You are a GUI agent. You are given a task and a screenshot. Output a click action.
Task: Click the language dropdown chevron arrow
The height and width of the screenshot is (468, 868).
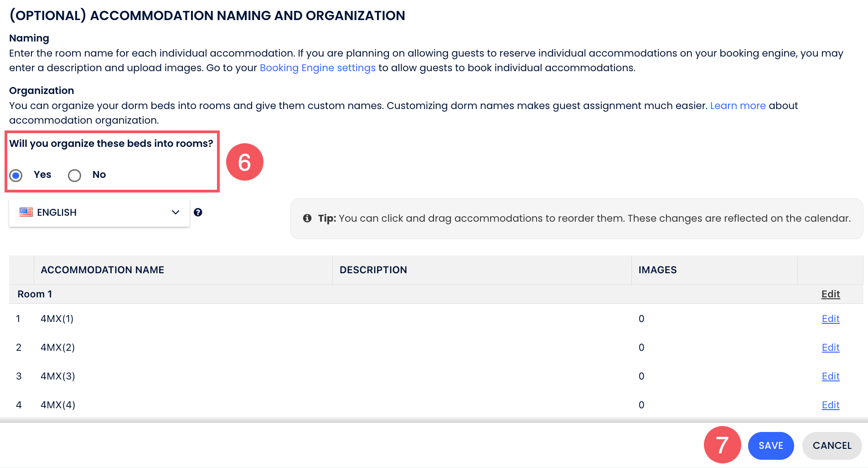point(176,212)
